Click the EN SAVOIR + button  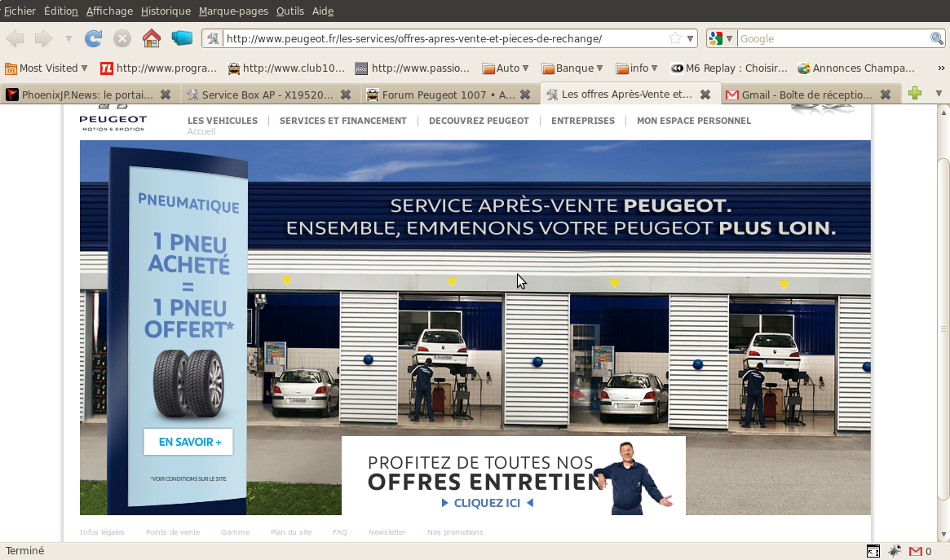[x=188, y=442]
